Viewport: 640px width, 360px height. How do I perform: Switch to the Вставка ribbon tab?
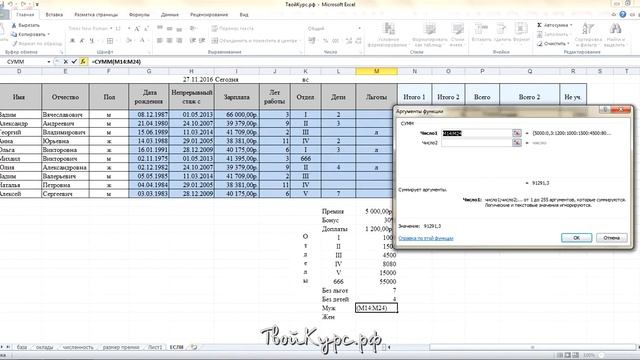point(54,14)
